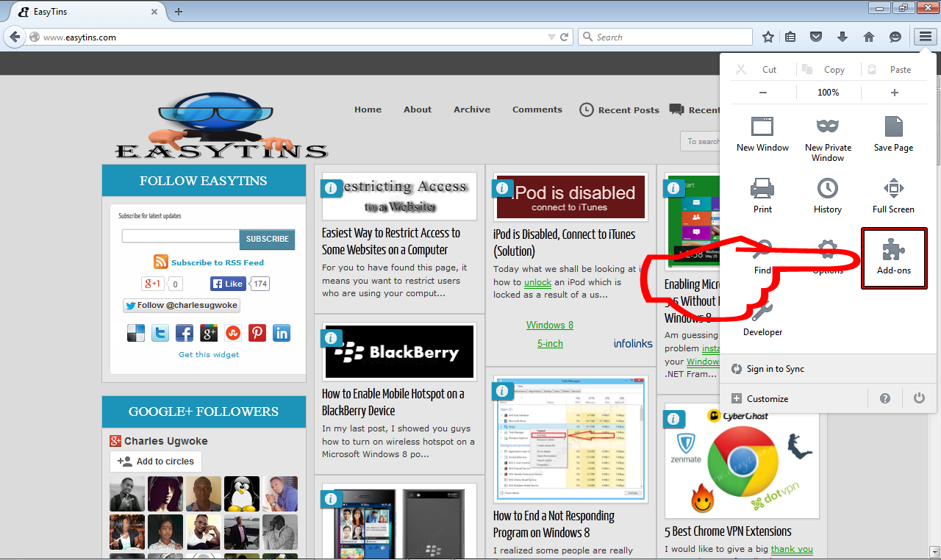This screenshot has width=941, height=560.
Task: Open 'How to Enable Mobile Hotspot' article title
Action: 393,402
